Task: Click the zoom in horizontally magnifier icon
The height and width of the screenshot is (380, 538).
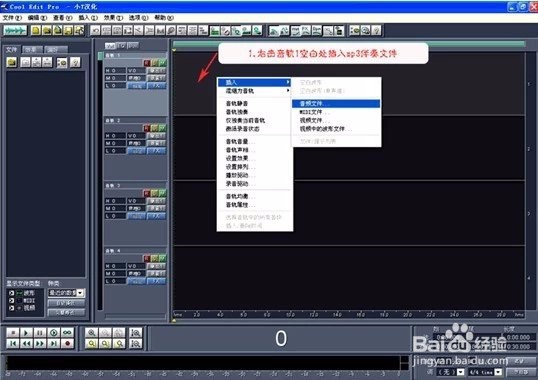Action: click(x=92, y=333)
